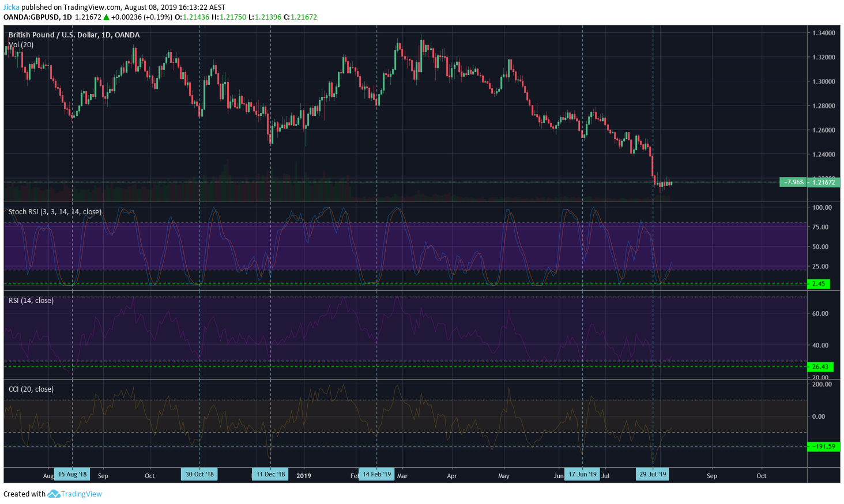This screenshot has width=844, height=504.
Task: Click the 200.00 CCI axis label
Action: [x=822, y=384]
